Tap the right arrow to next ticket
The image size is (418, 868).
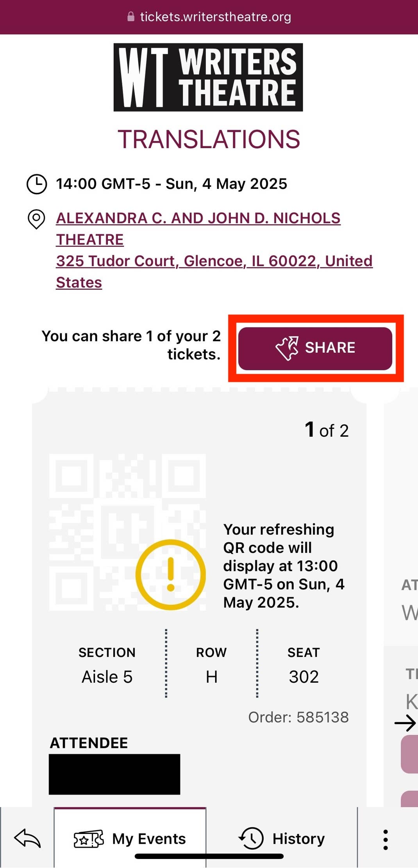tap(405, 723)
